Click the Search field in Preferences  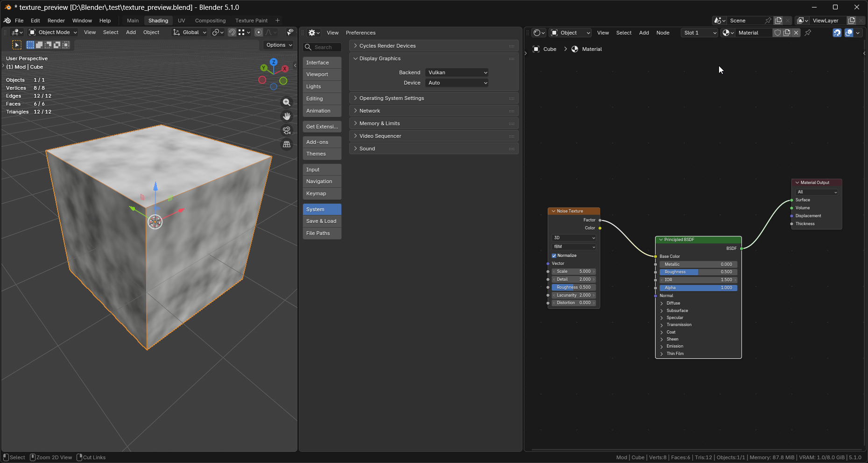tap(322, 47)
